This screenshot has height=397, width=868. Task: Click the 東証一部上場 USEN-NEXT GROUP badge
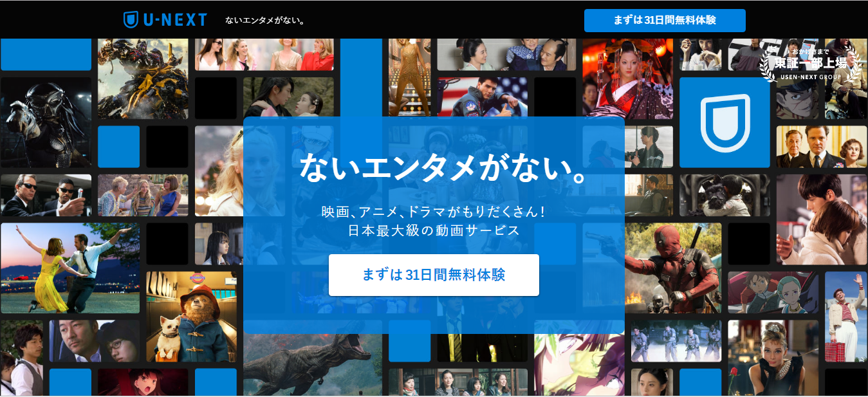tap(810, 64)
